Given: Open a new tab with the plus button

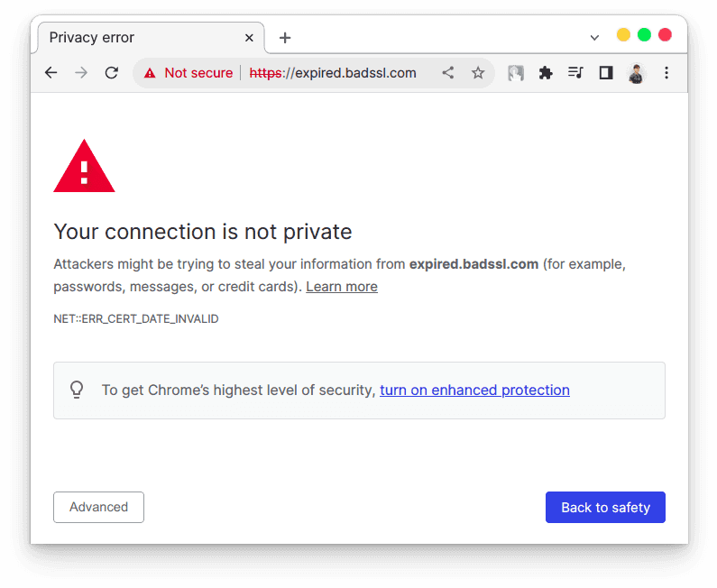Looking at the screenshot, I should point(285,38).
